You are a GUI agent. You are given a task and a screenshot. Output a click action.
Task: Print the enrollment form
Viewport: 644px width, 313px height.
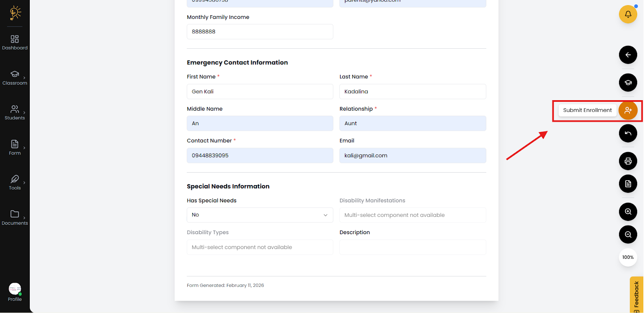pos(627,161)
